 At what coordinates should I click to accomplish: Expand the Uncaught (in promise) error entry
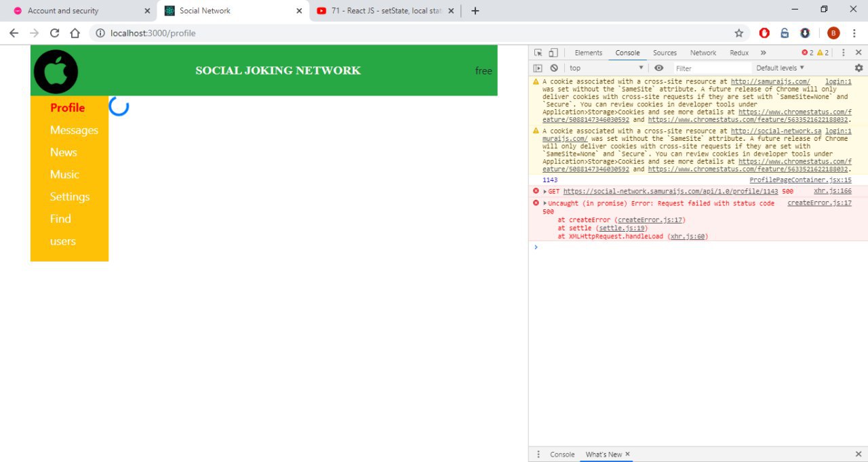(545, 203)
